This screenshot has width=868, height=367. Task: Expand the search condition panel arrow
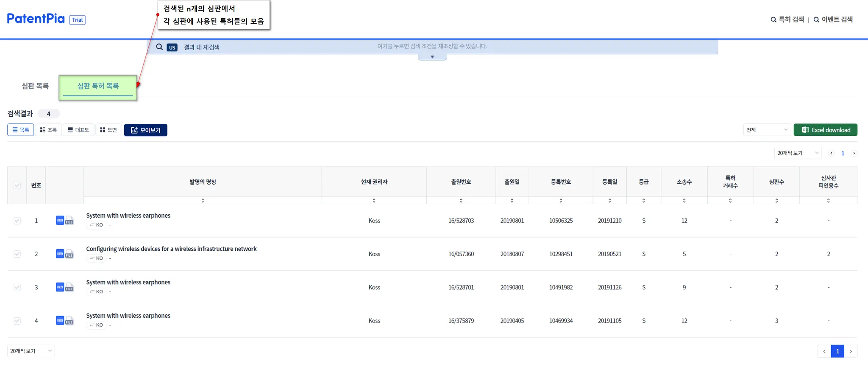coord(432,57)
